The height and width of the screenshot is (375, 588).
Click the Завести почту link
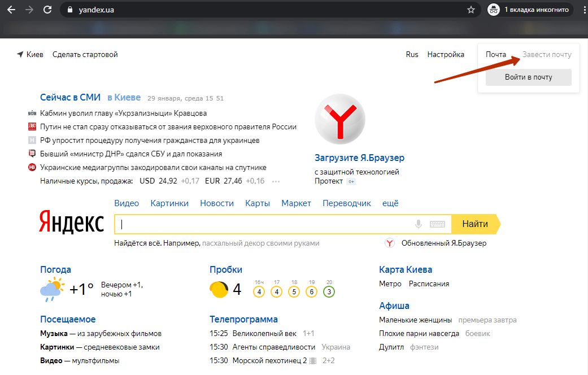coord(547,55)
